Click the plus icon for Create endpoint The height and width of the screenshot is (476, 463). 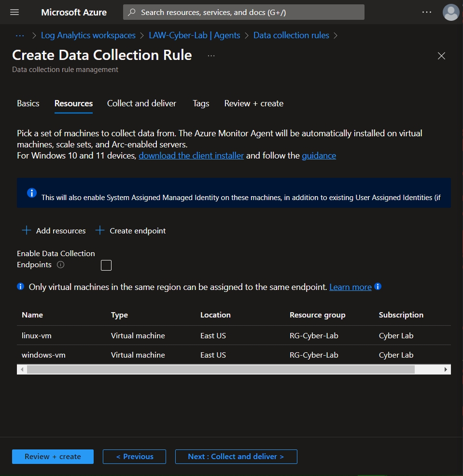pos(100,231)
